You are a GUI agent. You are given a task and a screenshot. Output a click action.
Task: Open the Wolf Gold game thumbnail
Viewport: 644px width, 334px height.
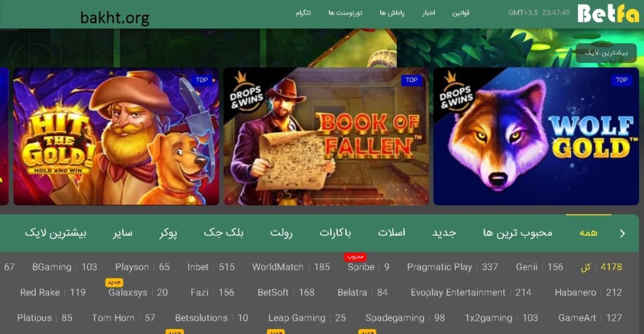coord(536,136)
